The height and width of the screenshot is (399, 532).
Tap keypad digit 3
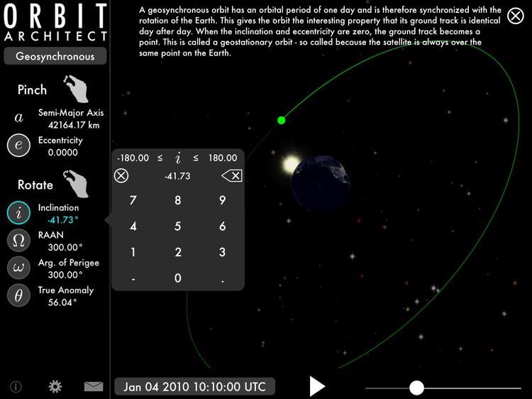[222, 252]
